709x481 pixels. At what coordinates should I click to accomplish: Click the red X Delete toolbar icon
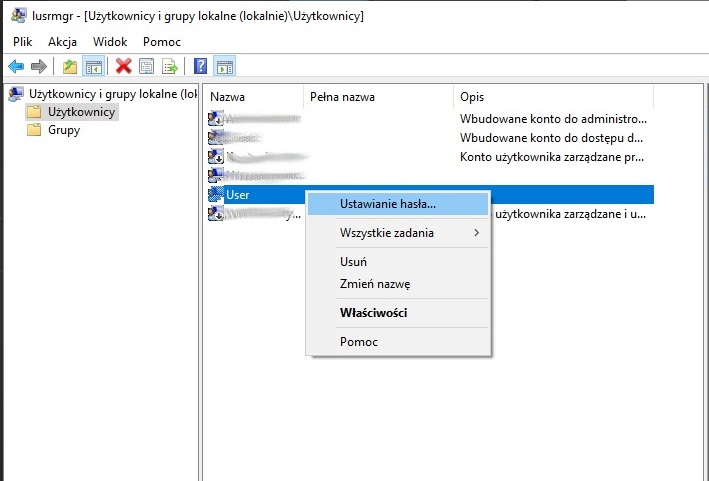pos(123,66)
